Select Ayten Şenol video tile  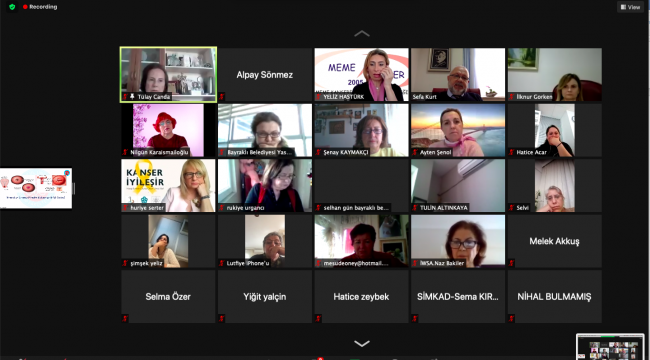click(x=458, y=130)
